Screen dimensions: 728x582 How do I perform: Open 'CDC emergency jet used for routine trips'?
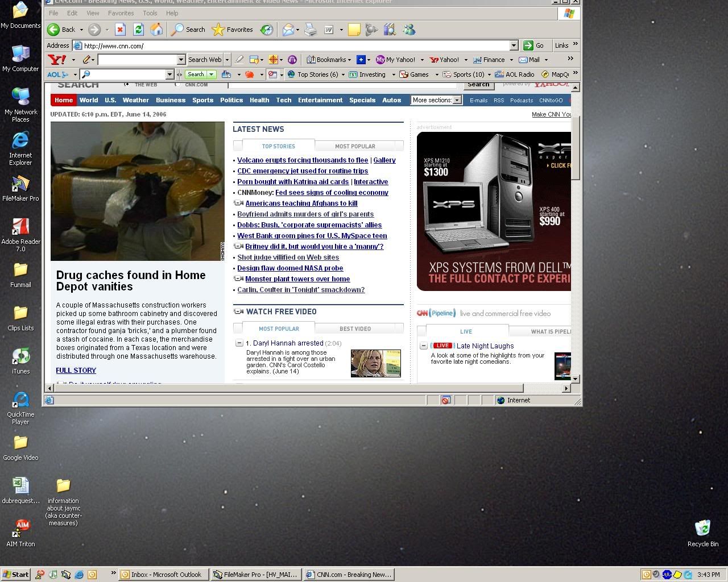coord(303,171)
